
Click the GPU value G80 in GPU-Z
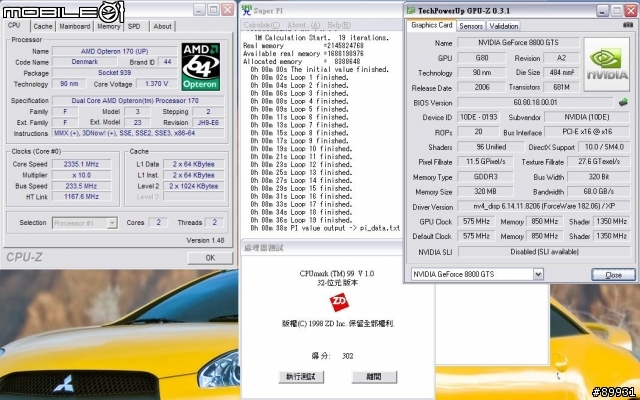tap(481, 58)
